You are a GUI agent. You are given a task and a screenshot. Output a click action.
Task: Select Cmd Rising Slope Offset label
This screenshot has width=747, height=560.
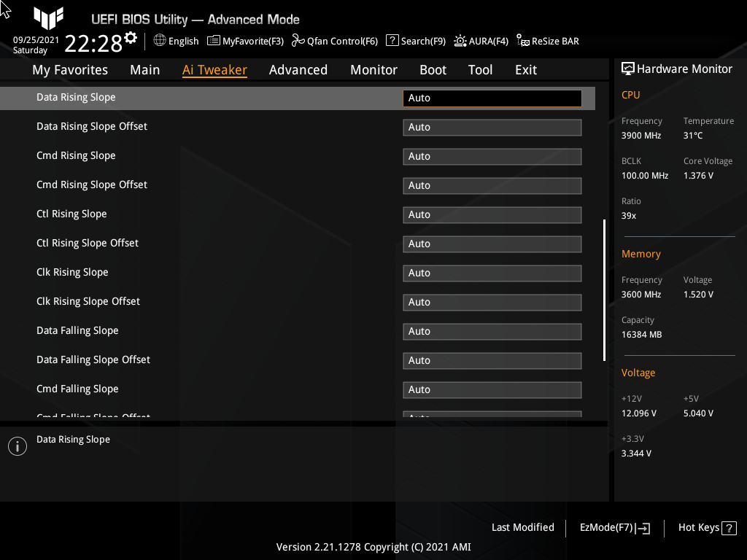(x=92, y=184)
